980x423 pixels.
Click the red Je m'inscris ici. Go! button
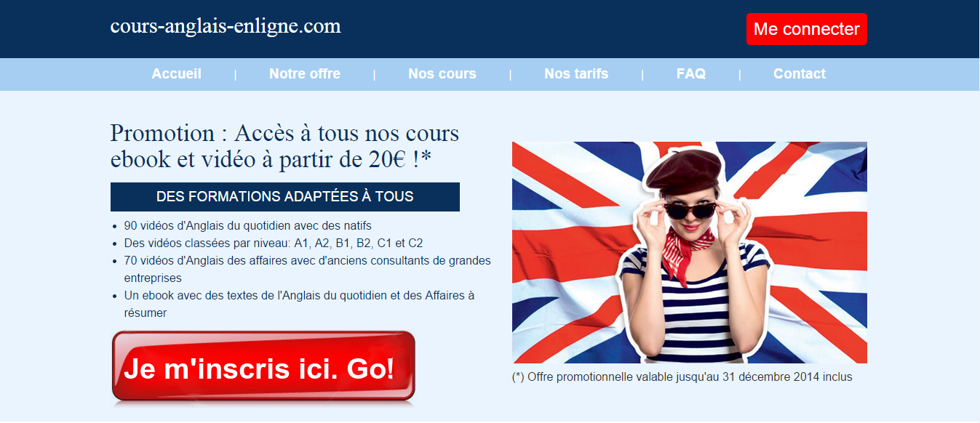click(x=263, y=367)
